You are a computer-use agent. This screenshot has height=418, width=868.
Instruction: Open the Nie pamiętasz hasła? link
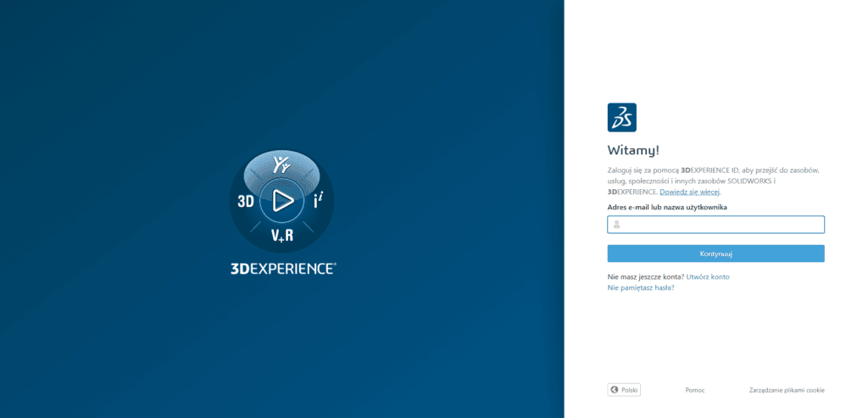coord(641,288)
